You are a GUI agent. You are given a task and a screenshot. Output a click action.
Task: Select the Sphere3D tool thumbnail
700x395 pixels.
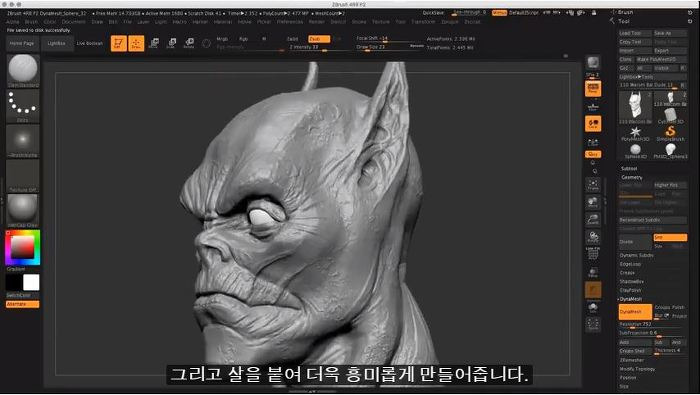tap(635, 151)
